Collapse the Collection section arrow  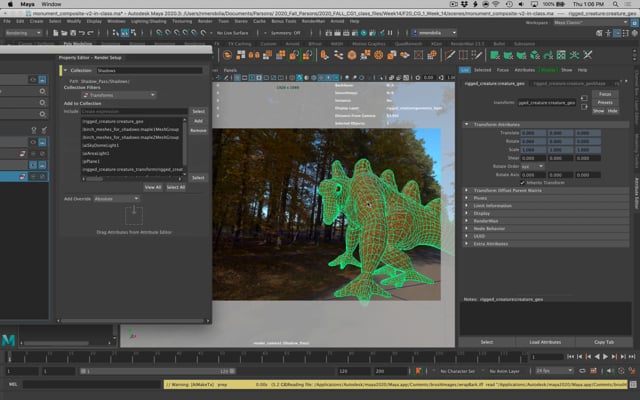tap(65, 70)
